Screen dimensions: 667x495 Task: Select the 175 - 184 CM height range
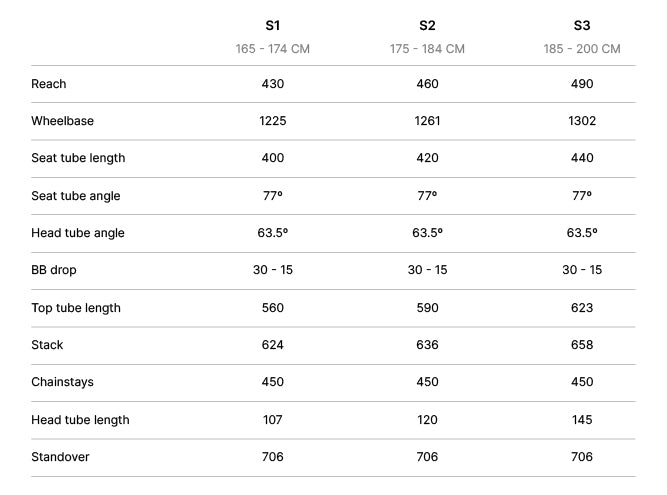pos(427,48)
